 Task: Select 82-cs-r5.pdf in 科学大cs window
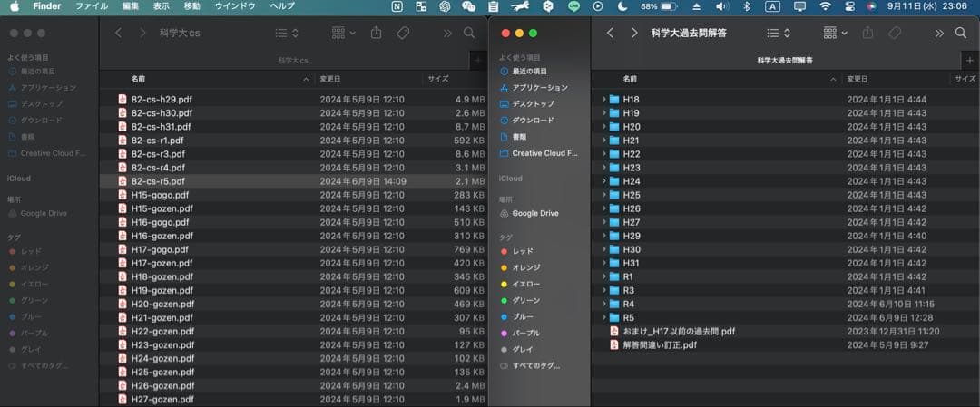click(293, 181)
